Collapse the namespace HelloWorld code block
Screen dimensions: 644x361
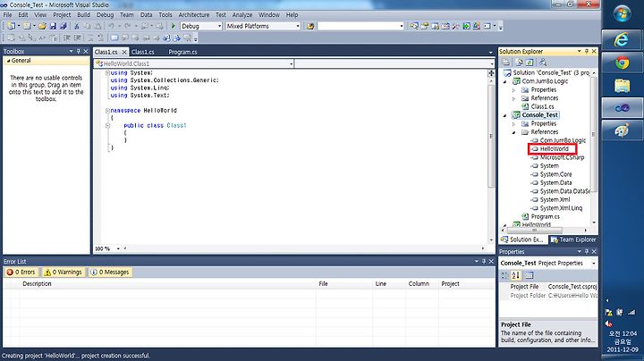tap(107, 110)
